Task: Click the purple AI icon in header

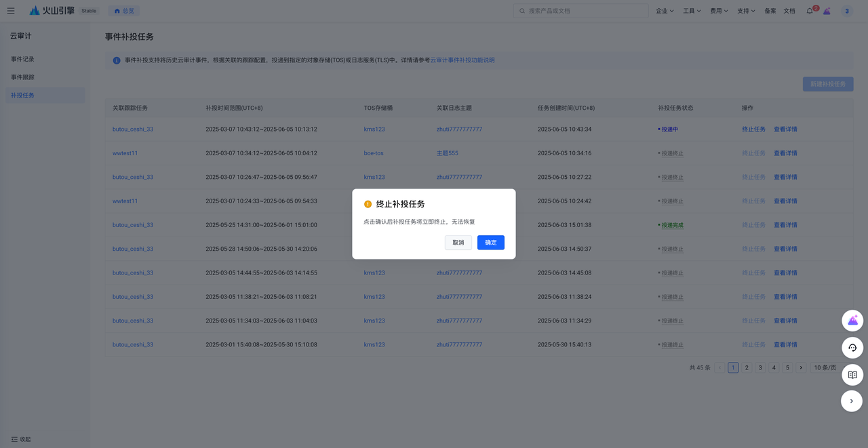Action: pos(827,11)
